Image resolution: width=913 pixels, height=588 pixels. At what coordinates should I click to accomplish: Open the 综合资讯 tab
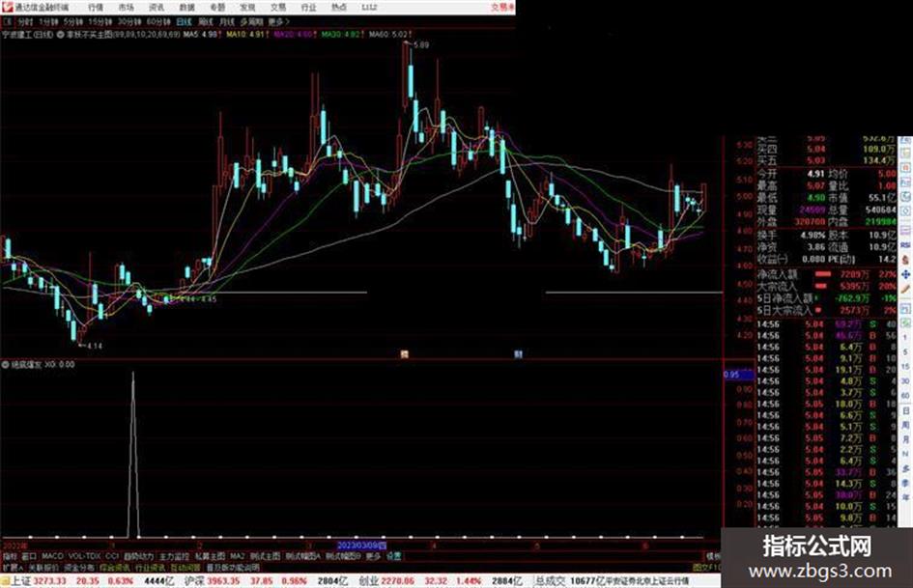(115, 567)
